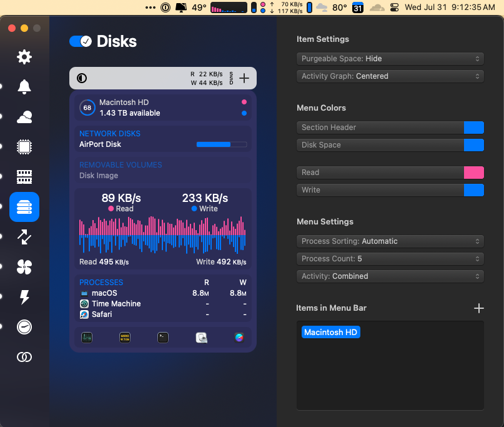Click iStat Menus colorful shortcut icon
504x427 pixels.
(239, 338)
